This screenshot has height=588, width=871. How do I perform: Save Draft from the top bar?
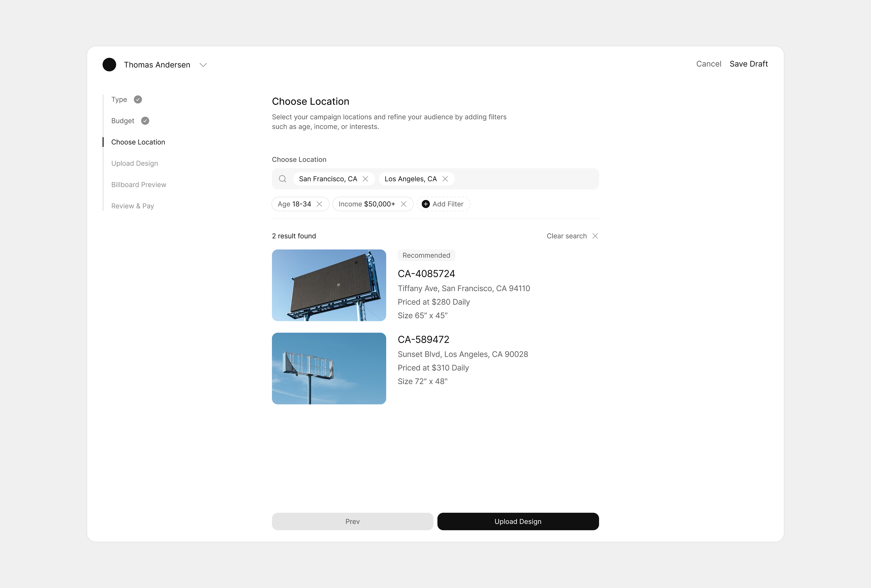(x=749, y=64)
